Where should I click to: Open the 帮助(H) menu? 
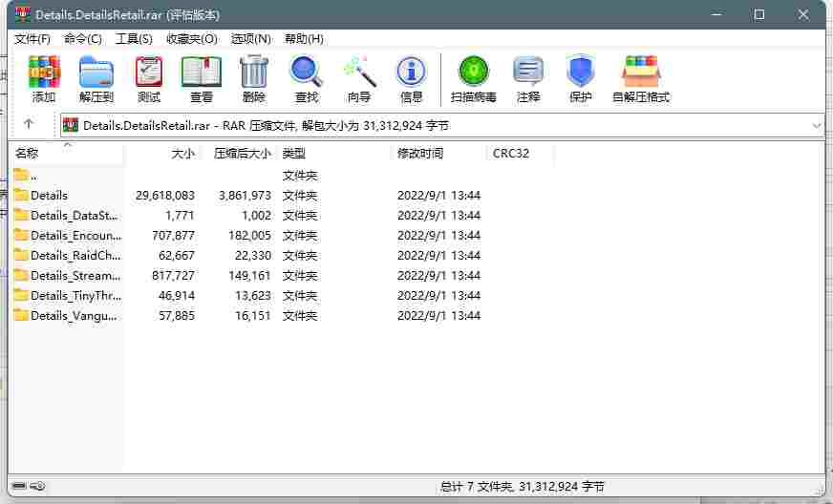point(304,39)
